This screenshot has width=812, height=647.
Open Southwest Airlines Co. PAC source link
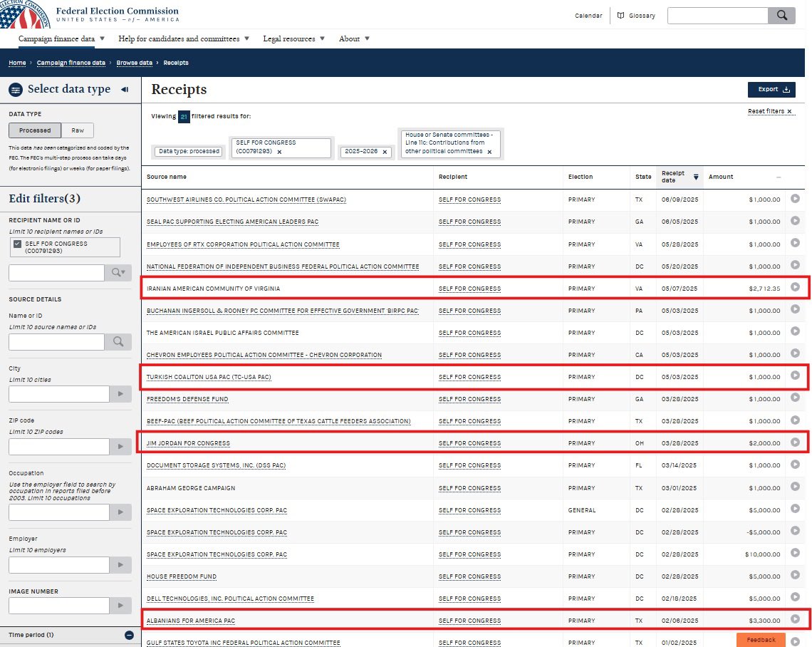tap(246, 200)
